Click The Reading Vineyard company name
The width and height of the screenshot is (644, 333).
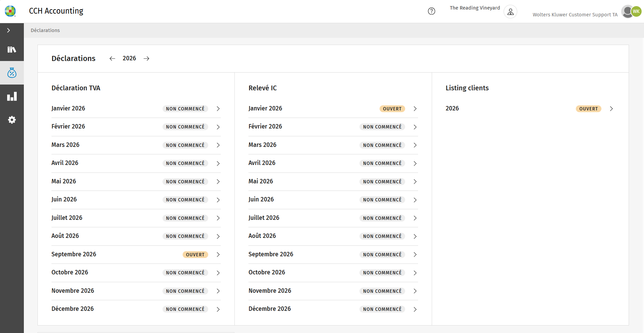click(x=475, y=8)
